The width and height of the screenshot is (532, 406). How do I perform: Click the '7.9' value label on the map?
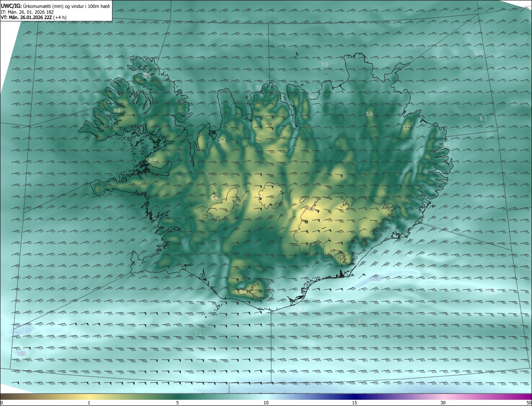coord(311,97)
